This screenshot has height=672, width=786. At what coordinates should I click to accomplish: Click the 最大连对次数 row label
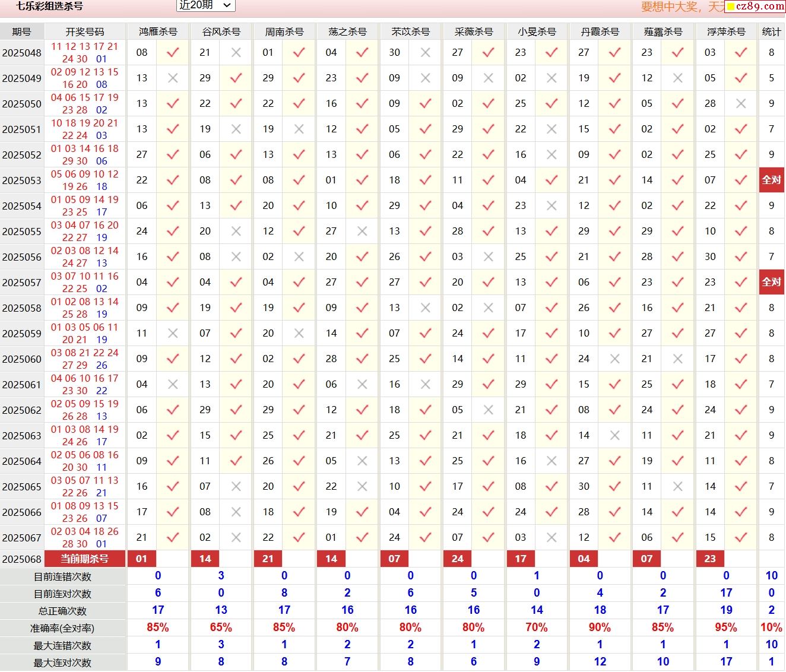coord(62,663)
